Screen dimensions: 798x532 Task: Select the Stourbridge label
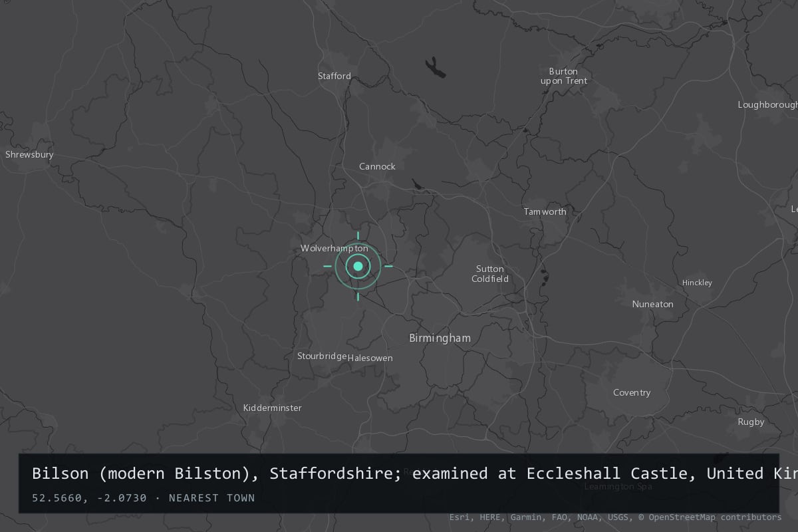322,356
